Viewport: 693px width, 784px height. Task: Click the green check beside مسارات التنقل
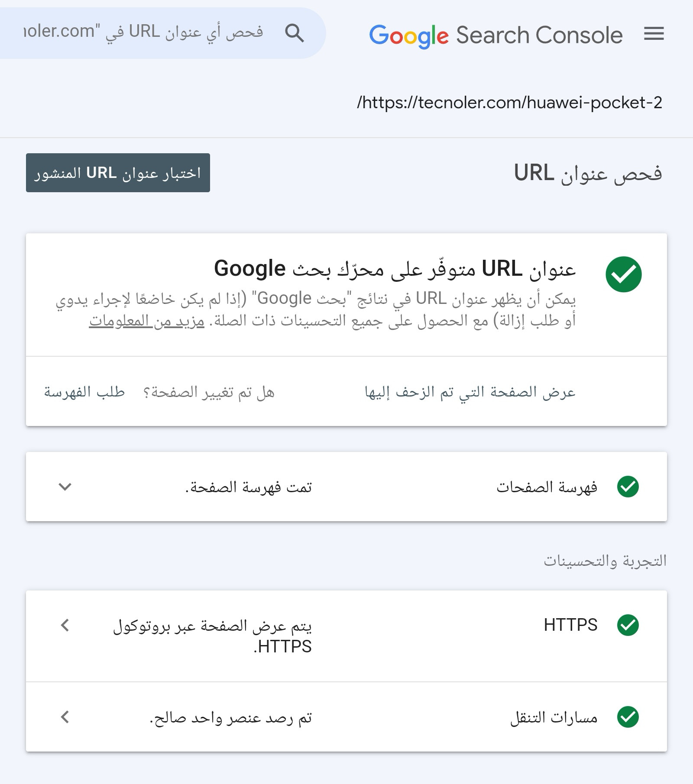pos(628,717)
